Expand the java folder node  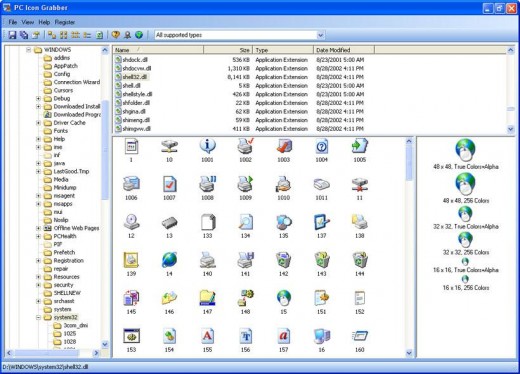point(38,163)
